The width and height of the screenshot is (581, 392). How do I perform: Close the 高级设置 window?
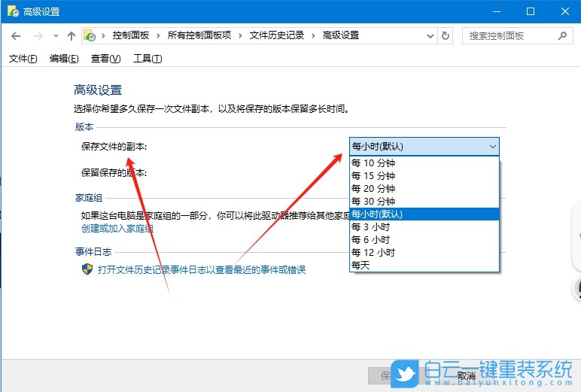564,11
